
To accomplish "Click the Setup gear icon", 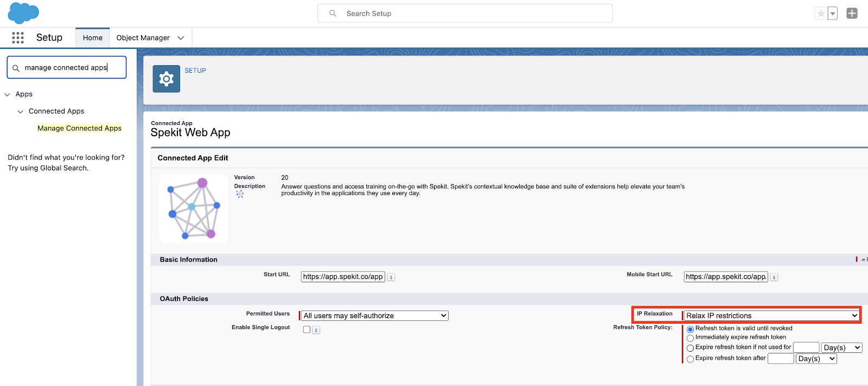I will point(167,79).
